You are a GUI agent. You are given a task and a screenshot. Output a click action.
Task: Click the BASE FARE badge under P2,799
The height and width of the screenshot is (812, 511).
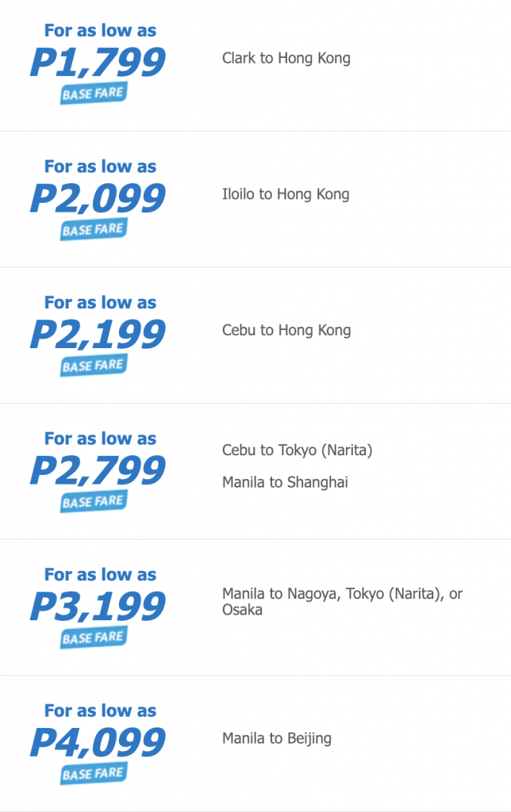94,502
